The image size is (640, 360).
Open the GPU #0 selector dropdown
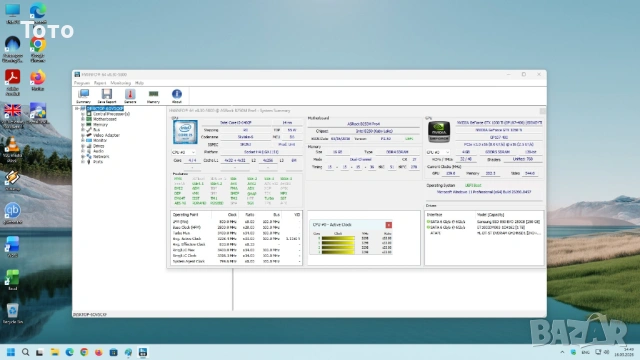pos(438,152)
